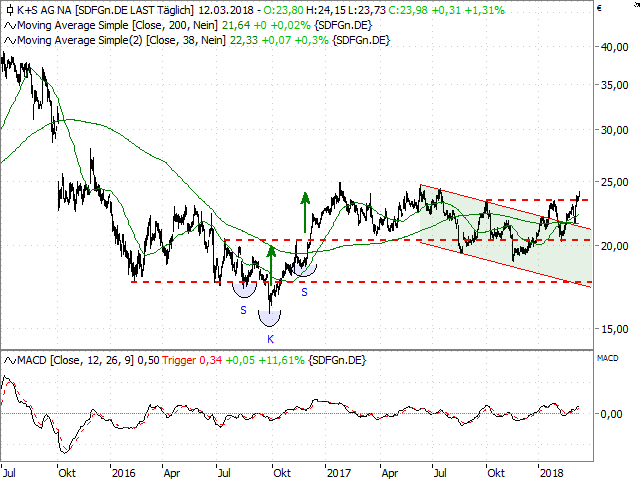Image resolution: width=640 pixels, height=480 pixels.
Task: Click the red Trigger 0,34 value
Action: click(x=192, y=361)
